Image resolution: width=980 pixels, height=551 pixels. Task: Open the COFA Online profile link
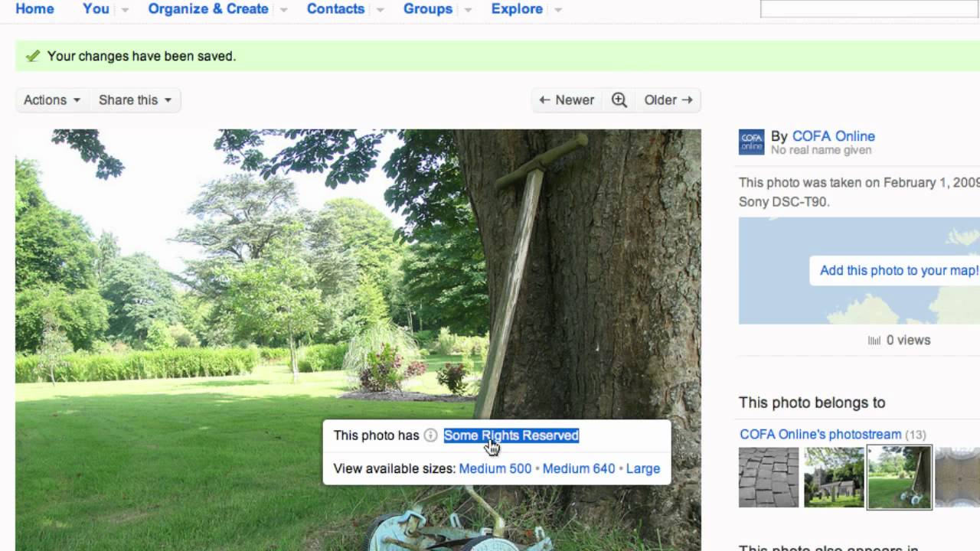point(833,136)
